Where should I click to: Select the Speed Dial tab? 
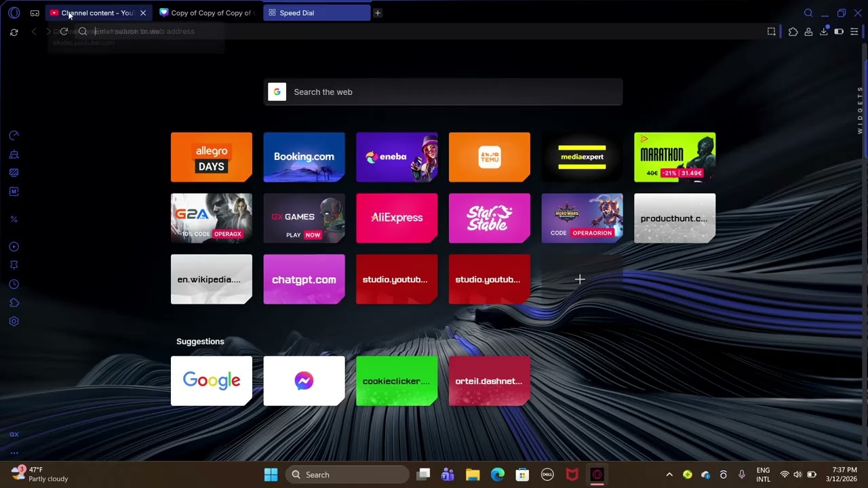click(x=316, y=13)
